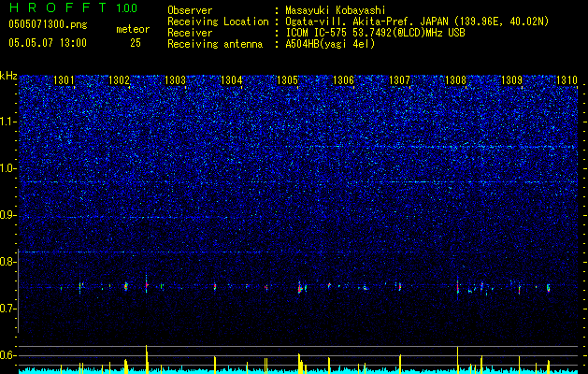588x374 pixels.
Task: Click the 0.9 kHz axis label
Action: 8,215
